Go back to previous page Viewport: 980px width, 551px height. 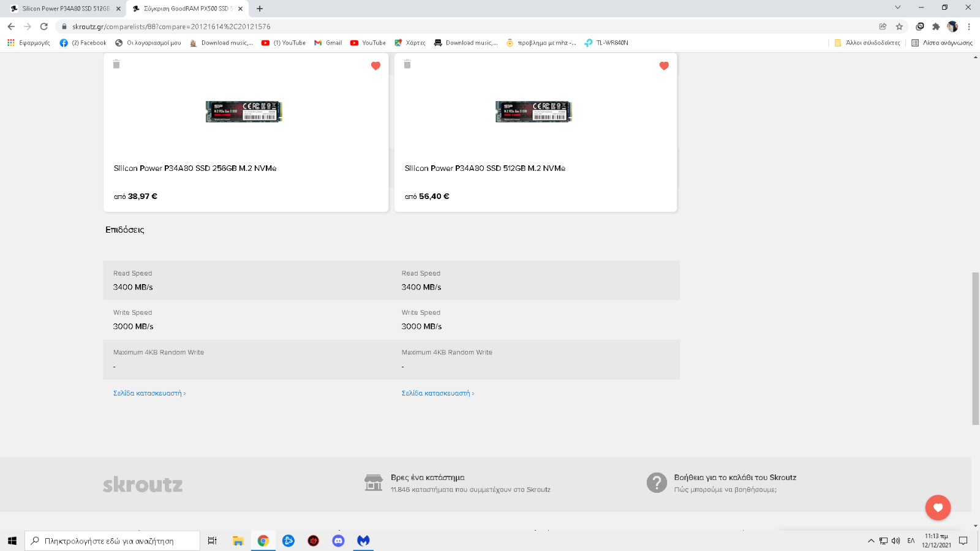[11, 26]
